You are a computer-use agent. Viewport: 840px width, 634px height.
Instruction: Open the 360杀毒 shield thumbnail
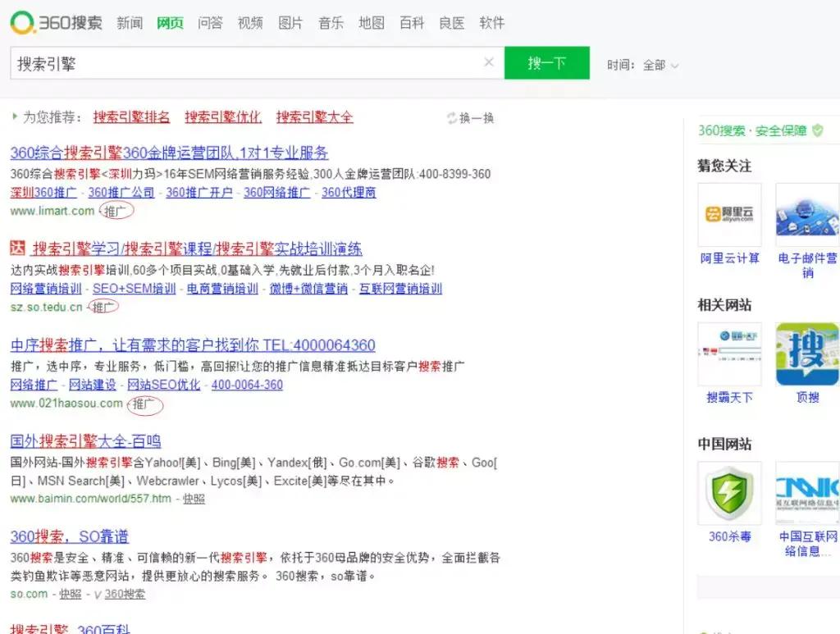coord(729,493)
